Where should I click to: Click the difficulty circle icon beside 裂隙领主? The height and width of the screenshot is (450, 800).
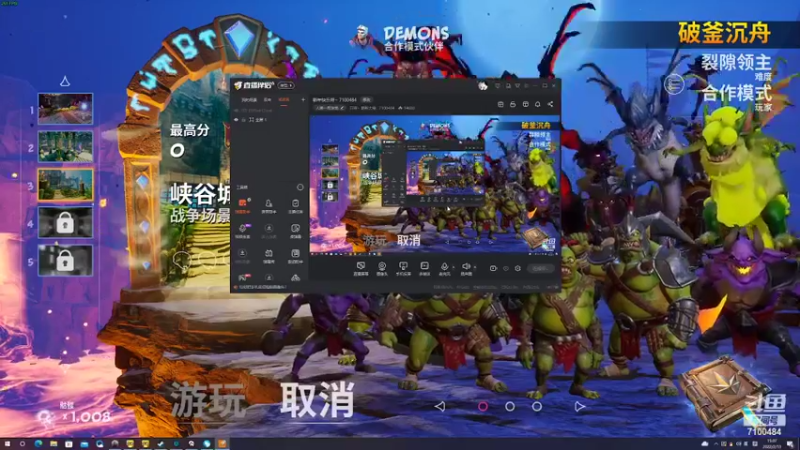[x=673, y=84]
